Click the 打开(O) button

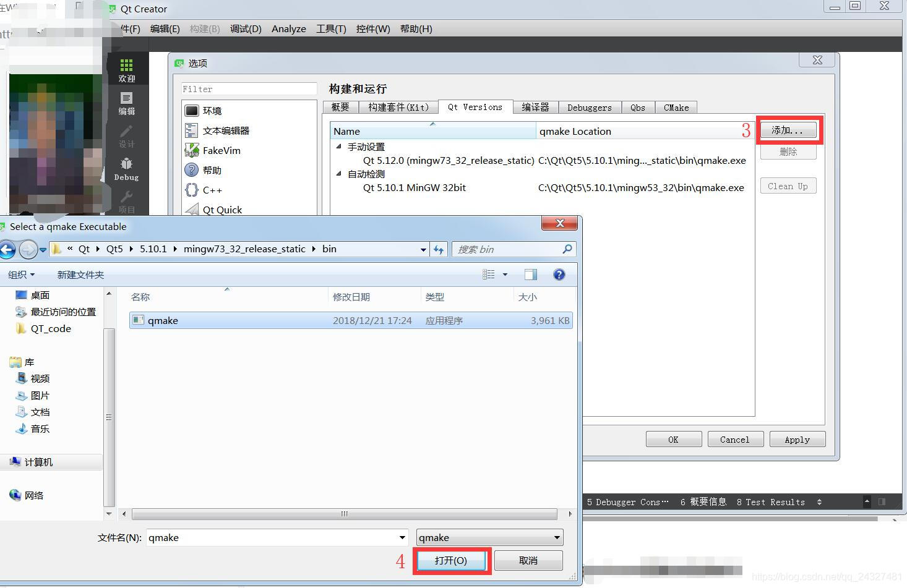pyautogui.click(x=451, y=560)
